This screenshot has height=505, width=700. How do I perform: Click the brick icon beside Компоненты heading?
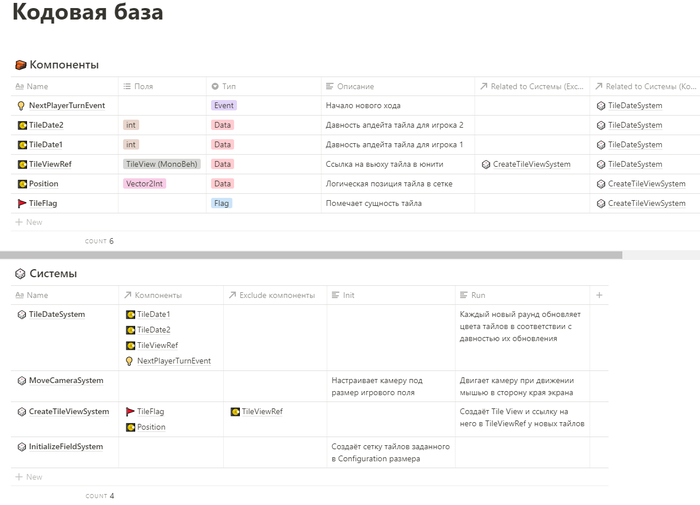(x=20, y=65)
